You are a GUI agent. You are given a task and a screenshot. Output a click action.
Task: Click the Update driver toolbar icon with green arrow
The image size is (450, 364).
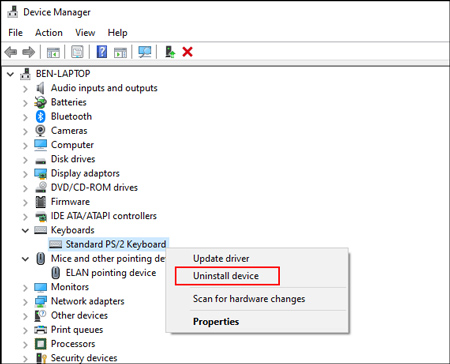coord(170,52)
